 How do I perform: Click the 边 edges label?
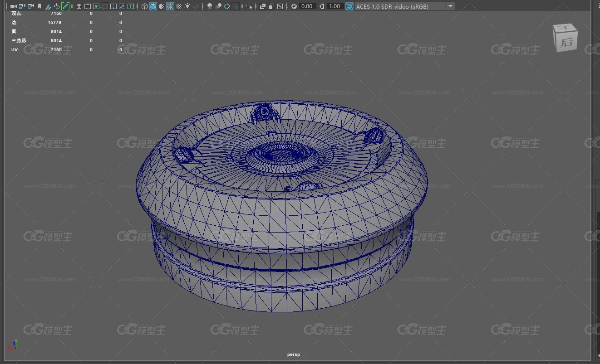(15, 23)
